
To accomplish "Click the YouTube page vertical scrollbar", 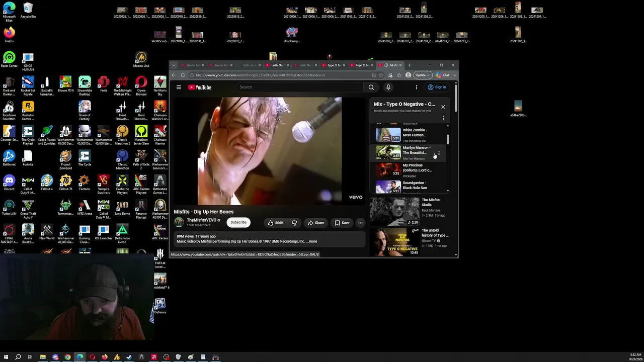I will pos(456,99).
